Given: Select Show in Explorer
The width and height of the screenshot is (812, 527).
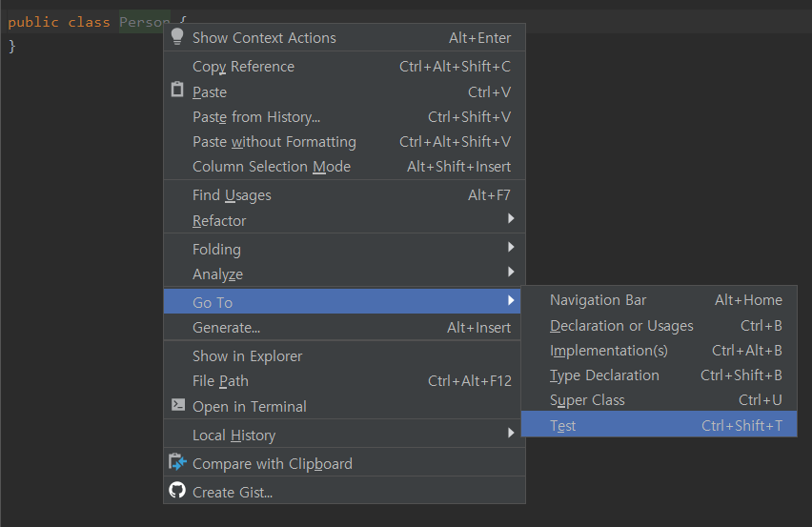Looking at the screenshot, I should tap(342, 356).
